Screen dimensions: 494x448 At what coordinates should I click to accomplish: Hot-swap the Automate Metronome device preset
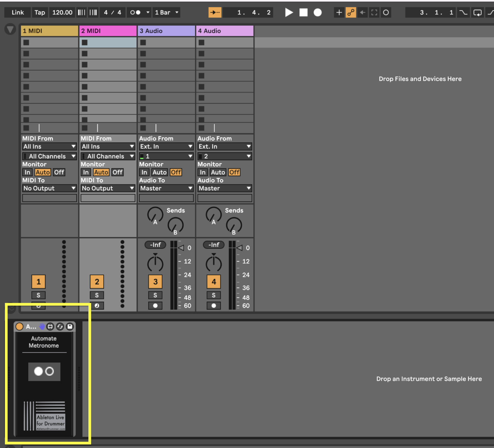click(x=60, y=326)
